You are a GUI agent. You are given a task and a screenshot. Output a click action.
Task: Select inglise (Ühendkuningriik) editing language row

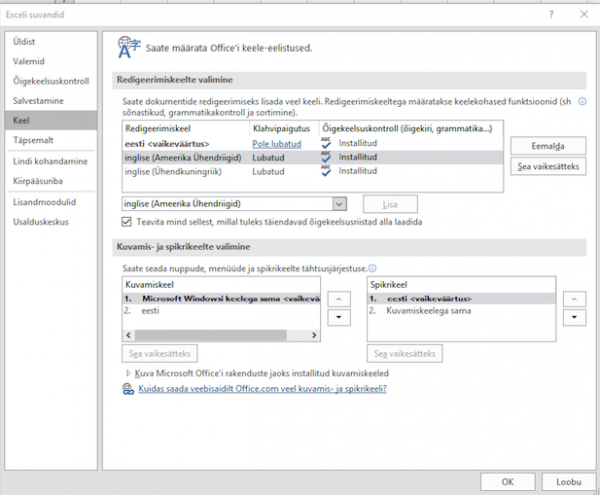[x=313, y=171]
